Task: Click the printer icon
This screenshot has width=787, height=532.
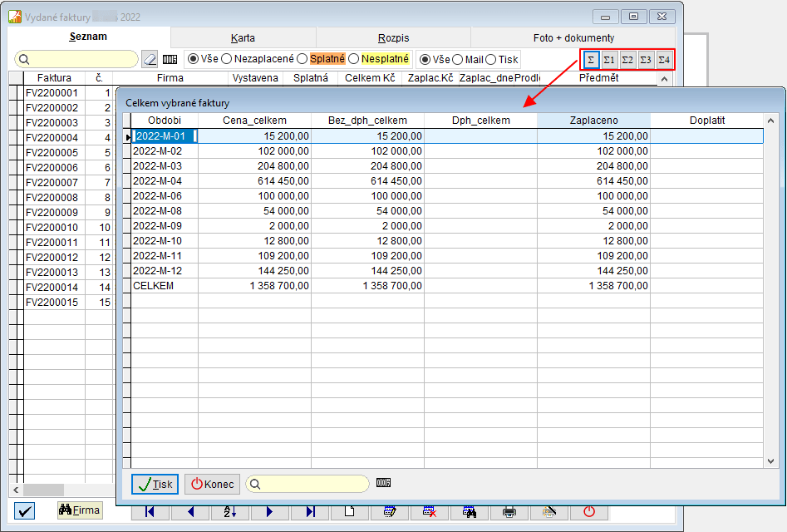Action: pos(509,511)
